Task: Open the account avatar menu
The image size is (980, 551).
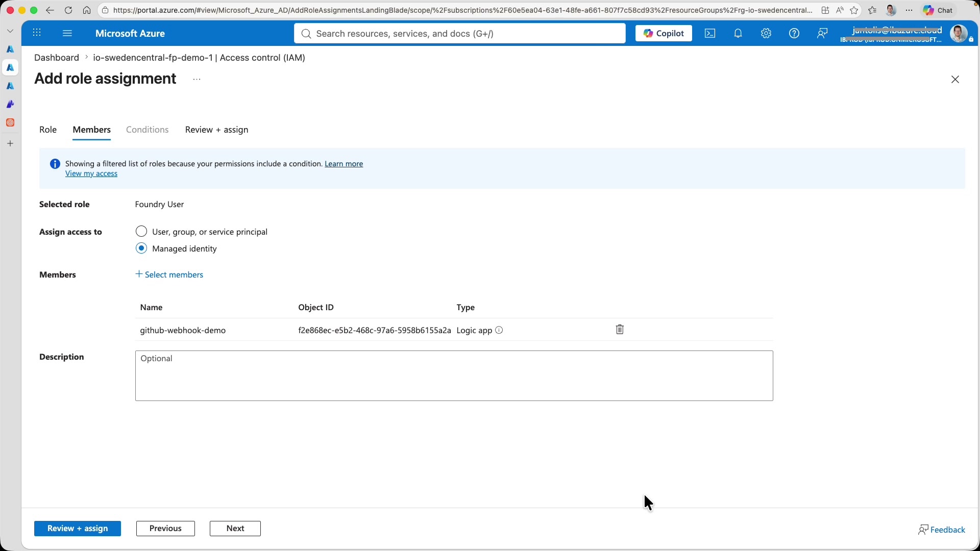Action: pos(959,33)
